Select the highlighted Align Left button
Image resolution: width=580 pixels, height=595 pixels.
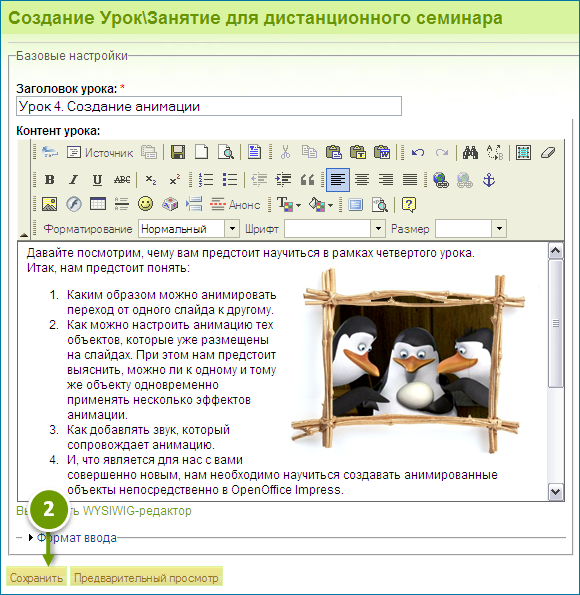338,180
